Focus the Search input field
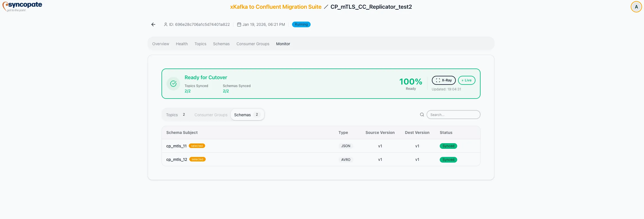This screenshot has width=644, height=219. pyautogui.click(x=453, y=115)
